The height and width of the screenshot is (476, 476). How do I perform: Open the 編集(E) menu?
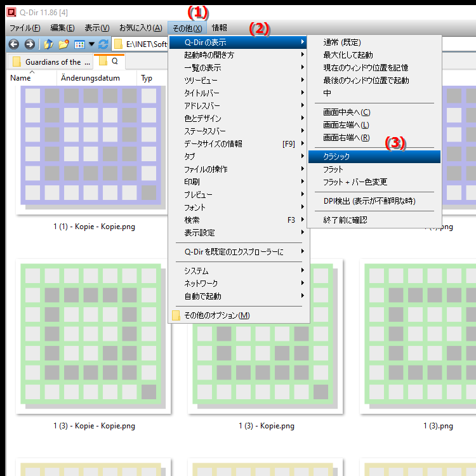(x=62, y=28)
